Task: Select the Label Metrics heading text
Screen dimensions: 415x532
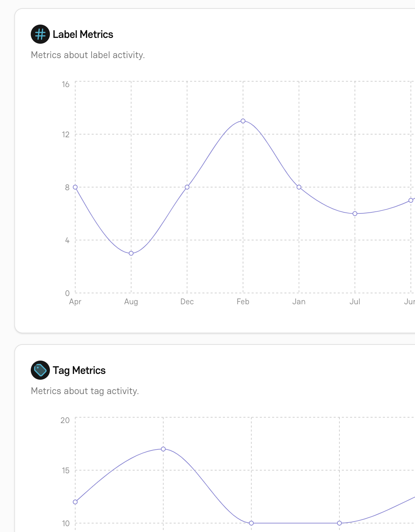Action: coord(83,34)
